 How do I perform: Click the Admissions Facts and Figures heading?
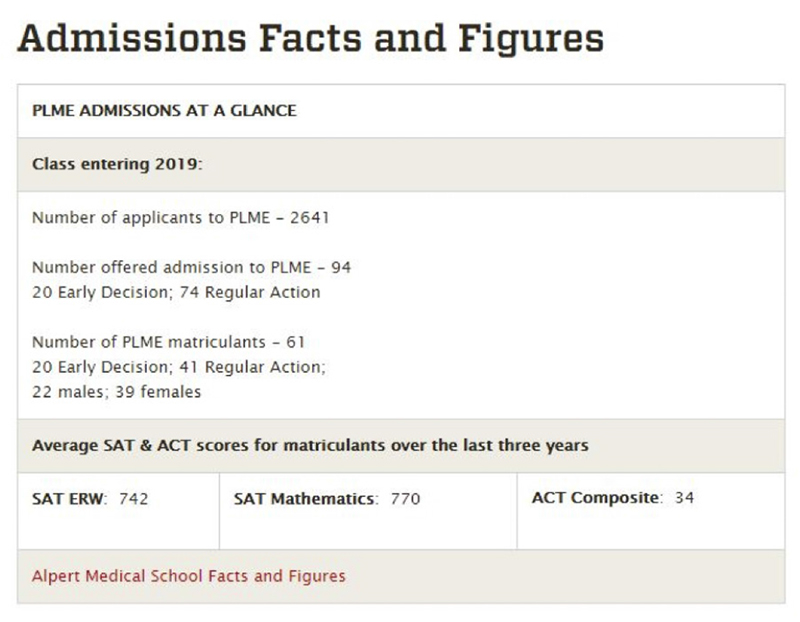point(310,38)
